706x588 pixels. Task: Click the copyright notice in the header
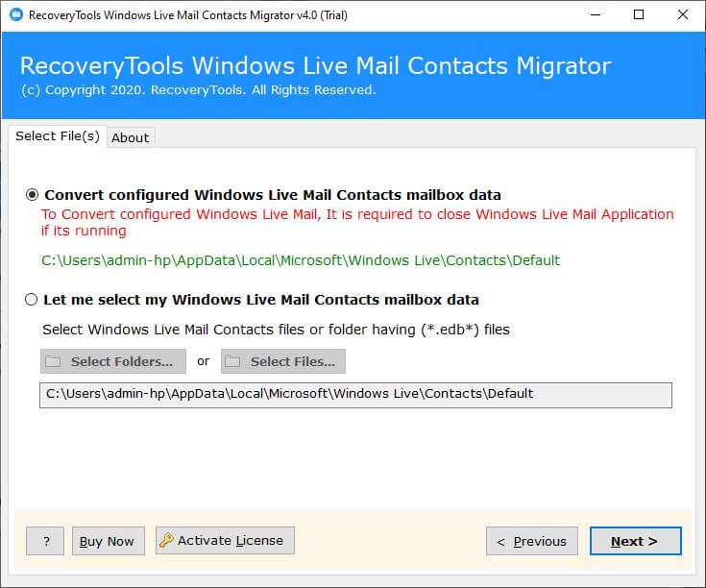tap(197, 90)
